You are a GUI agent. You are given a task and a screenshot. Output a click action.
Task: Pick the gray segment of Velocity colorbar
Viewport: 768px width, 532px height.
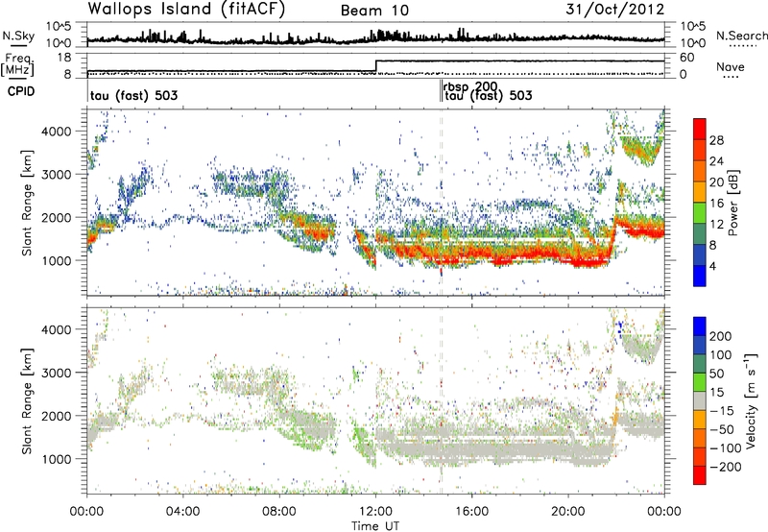click(x=700, y=400)
